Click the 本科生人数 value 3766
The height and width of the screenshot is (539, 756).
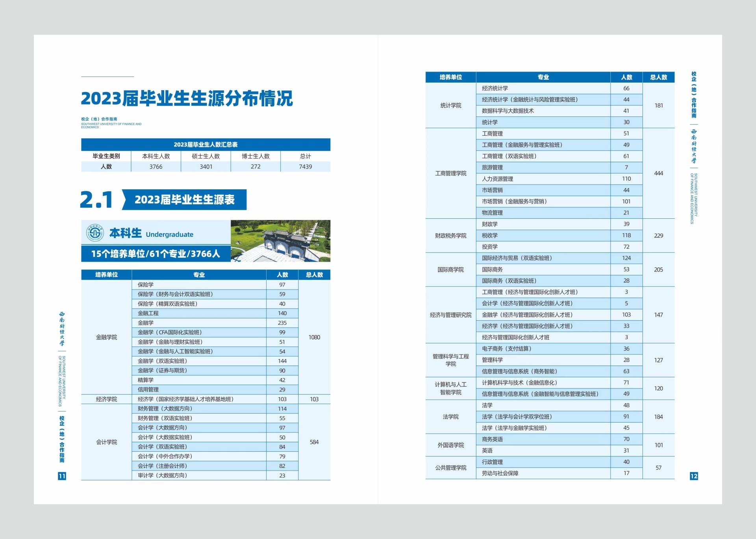tap(156, 167)
